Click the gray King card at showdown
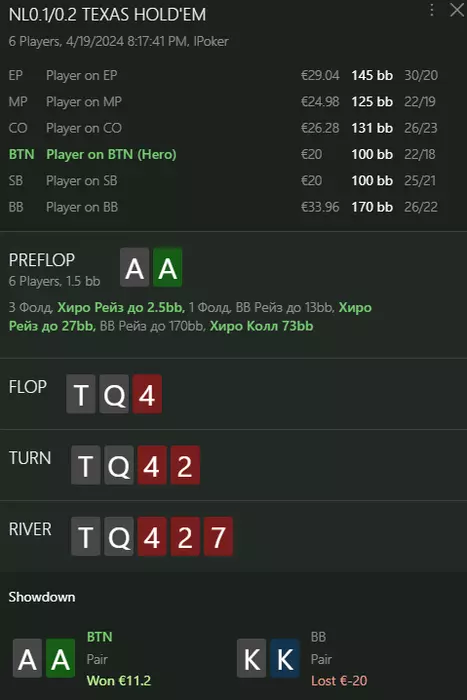Image resolution: width=467 pixels, height=700 pixels. 251,658
